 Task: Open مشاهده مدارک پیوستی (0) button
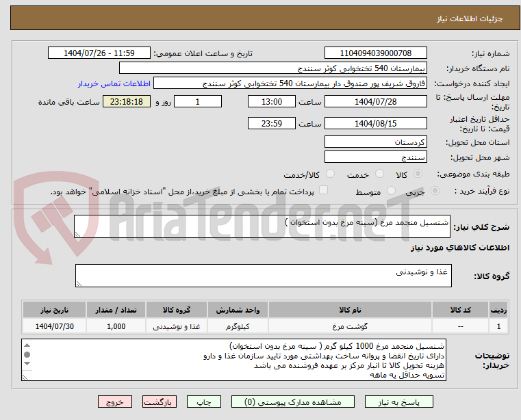click(x=293, y=402)
